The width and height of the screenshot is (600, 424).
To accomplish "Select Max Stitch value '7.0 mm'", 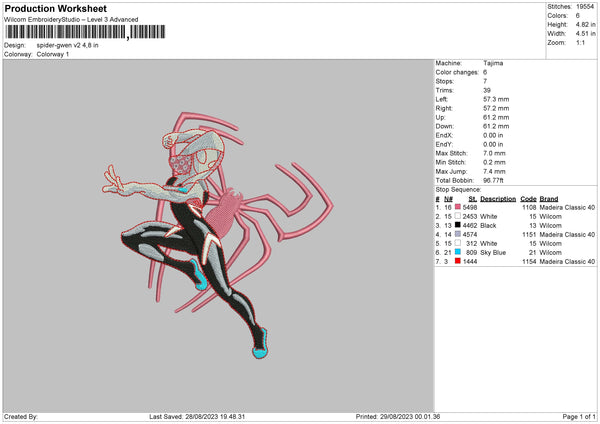I will [494, 153].
